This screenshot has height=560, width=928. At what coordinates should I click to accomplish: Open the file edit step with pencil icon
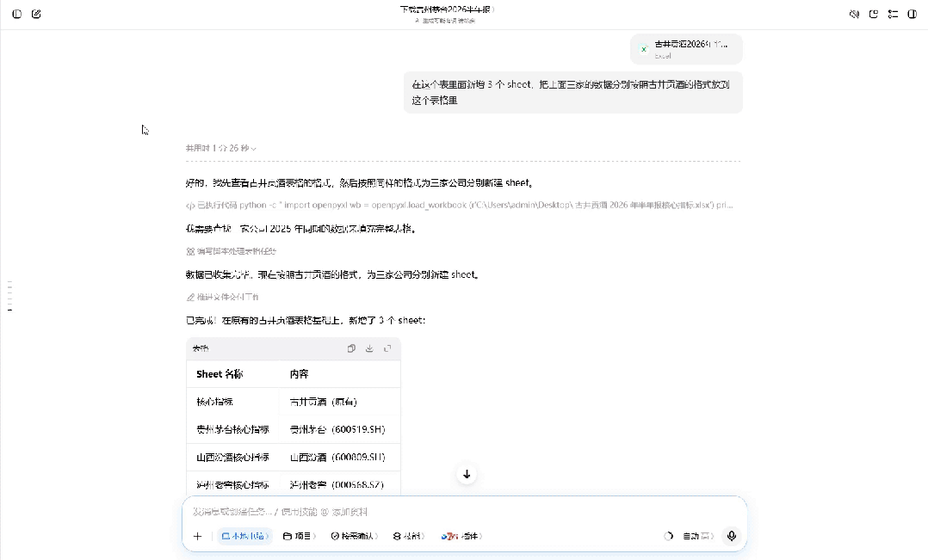coord(222,297)
